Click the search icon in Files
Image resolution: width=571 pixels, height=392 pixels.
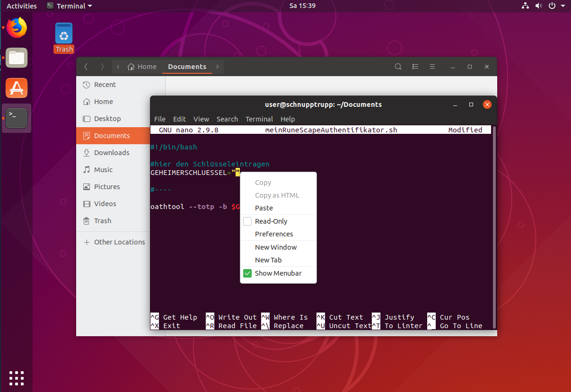[x=398, y=67]
